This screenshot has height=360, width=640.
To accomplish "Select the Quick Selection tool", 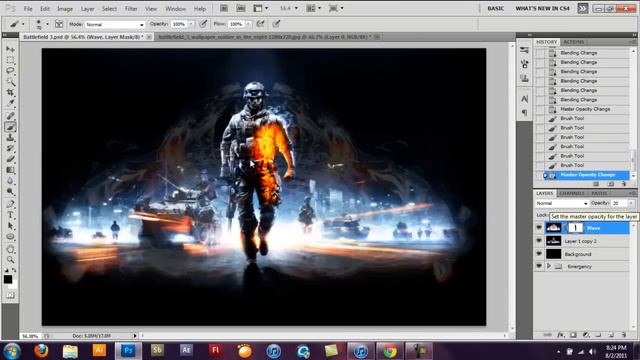I will [x=10, y=82].
